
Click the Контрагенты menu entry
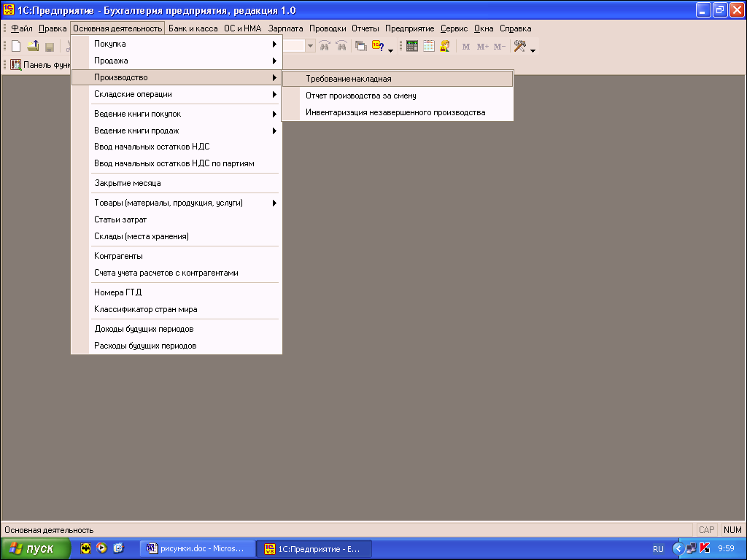(x=118, y=256)
